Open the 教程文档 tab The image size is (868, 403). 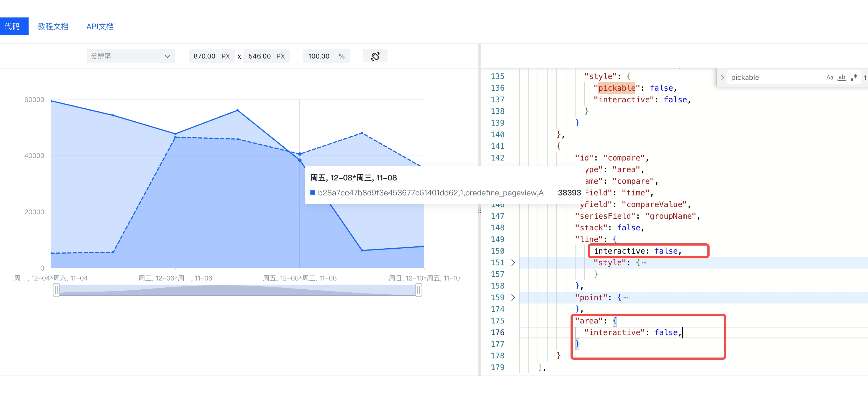pos(53,26)
